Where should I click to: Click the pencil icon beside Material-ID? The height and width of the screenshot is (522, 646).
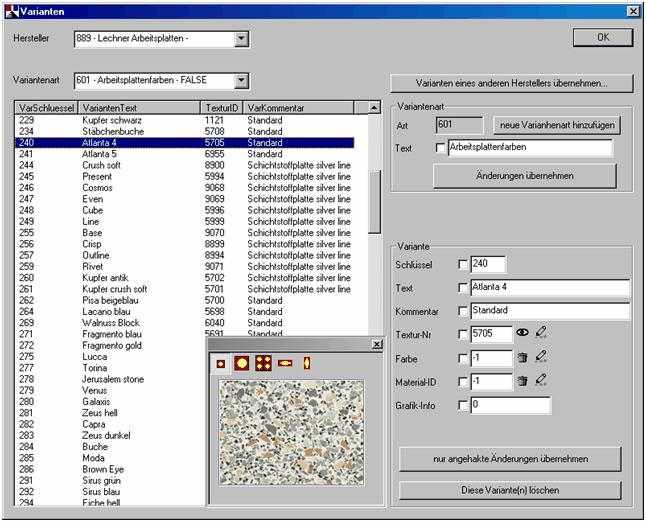[541, 381]
